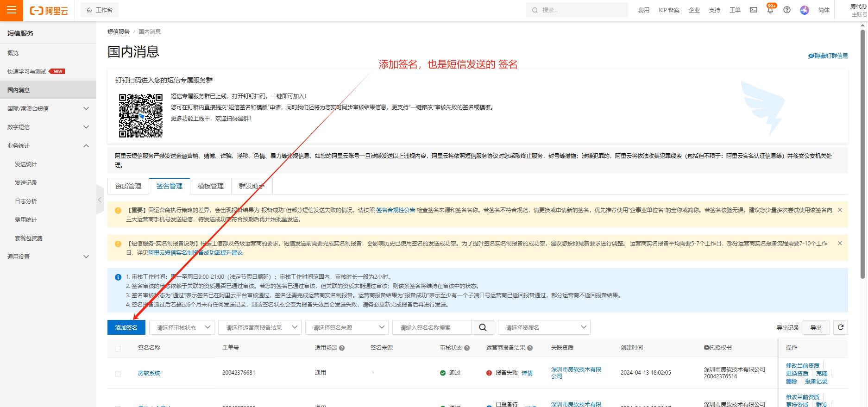The height and width of the screenshot is (407, 868).
Task: Click 短信服务 in the breadcrumb
Action: pyautogui.click(x=119, y=31)
